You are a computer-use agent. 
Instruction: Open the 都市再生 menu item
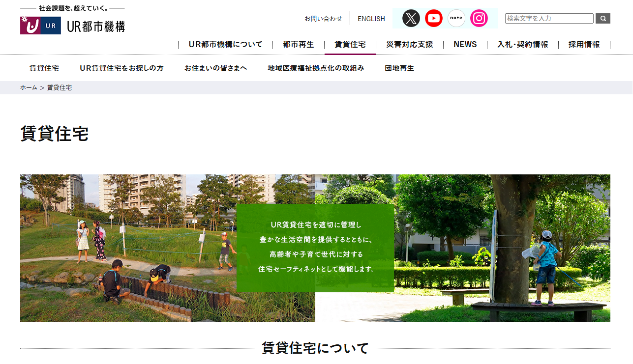point(298,44)
